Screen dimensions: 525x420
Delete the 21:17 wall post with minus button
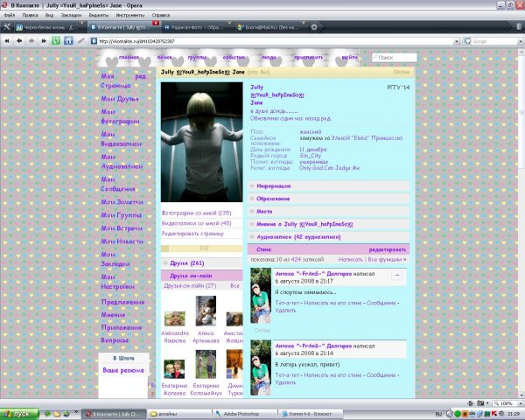(x=396, y=275)
